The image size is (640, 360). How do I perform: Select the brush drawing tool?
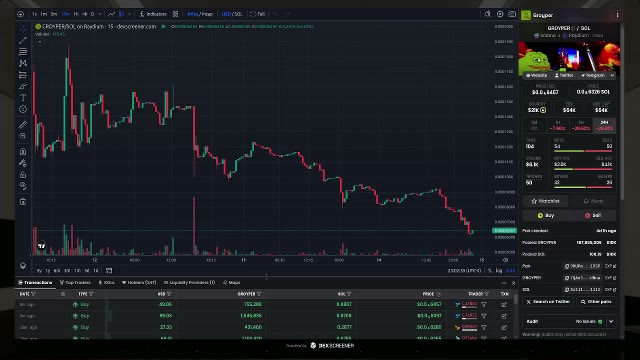[x=23, y=86]
